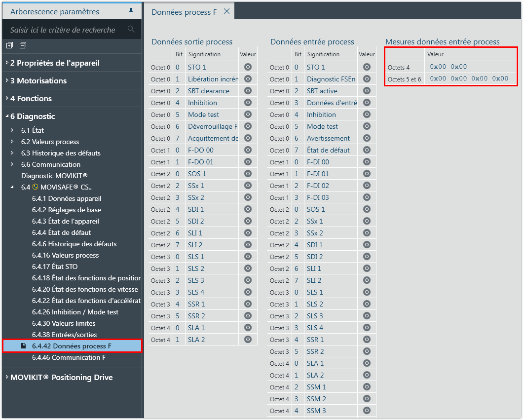Screen dimensions: 523x420
Task: Toggle the Mode test input value indicator
Action: pyautogui.click(x=367, y=126)
